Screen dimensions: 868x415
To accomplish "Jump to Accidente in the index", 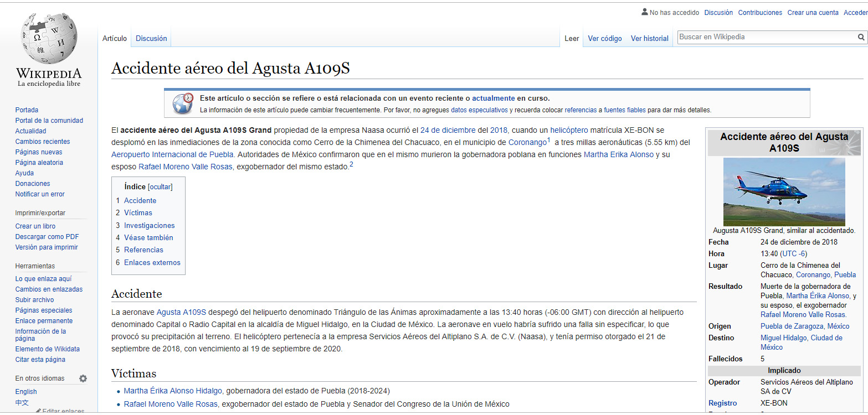I will click(x=140, y=200).
